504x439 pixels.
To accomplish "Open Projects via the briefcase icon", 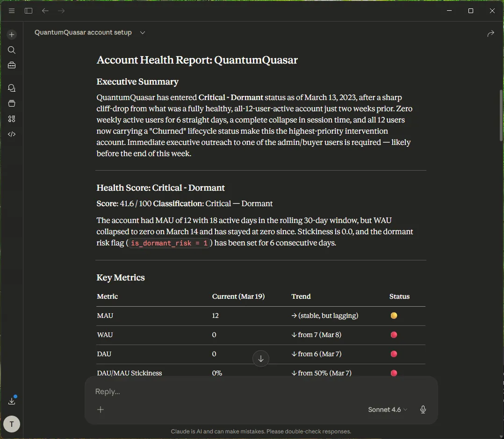I will click(x=11, y=65).
